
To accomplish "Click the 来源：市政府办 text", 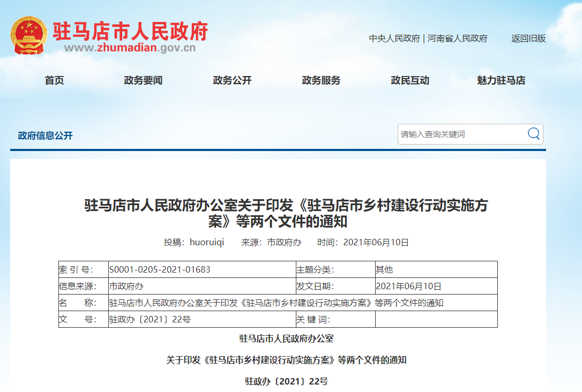I will [x=271, y=243].
